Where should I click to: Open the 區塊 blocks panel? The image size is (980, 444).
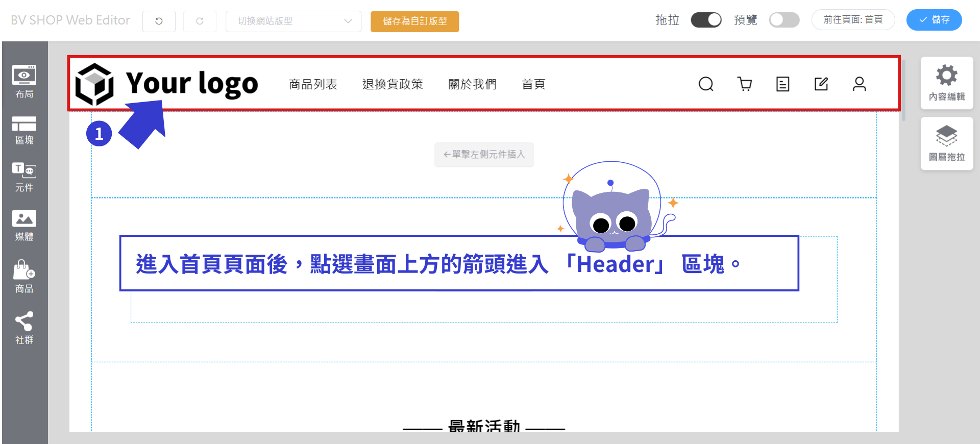pyautogui.click(x=24, y=131)
